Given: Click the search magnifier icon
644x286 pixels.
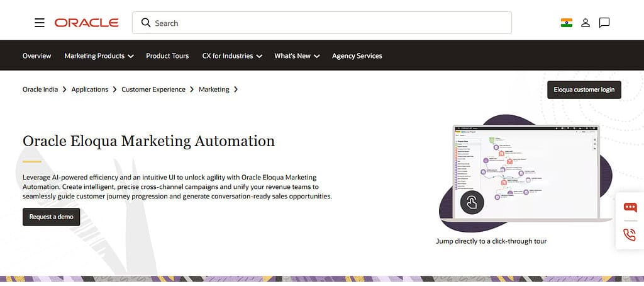Looking at the screenshot, I should (x=146, y=23).
